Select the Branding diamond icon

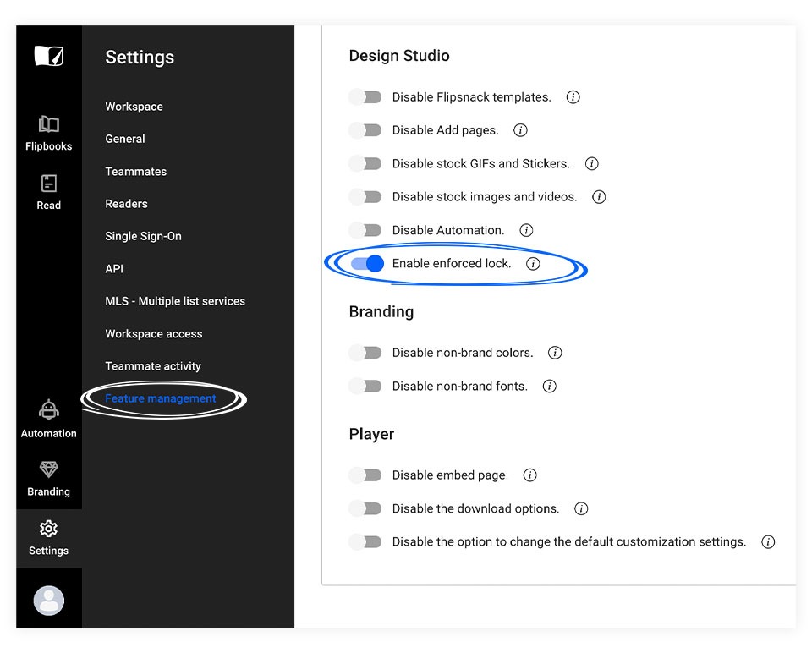[49, 469]
